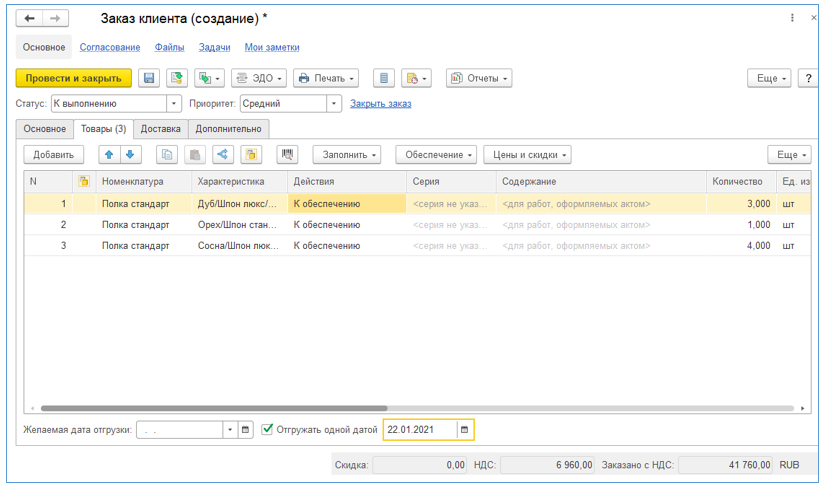This screenshot has height=491, width=825.
Task: Switch to the Дополнительно tab
Action: click(228, 129)
